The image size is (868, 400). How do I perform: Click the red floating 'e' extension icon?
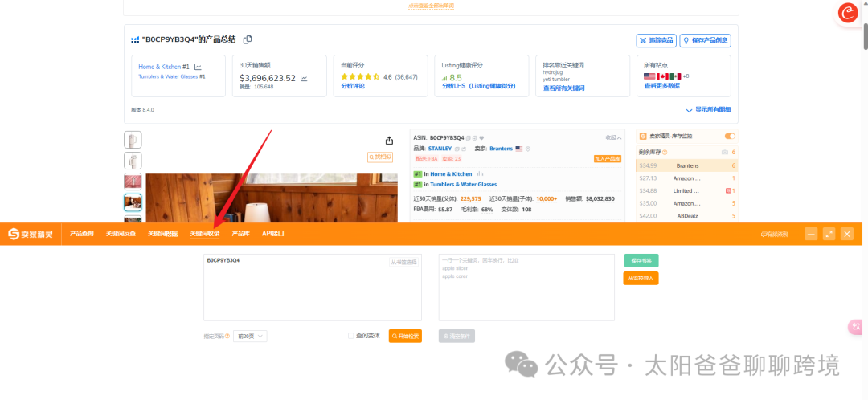click(848, 13)
